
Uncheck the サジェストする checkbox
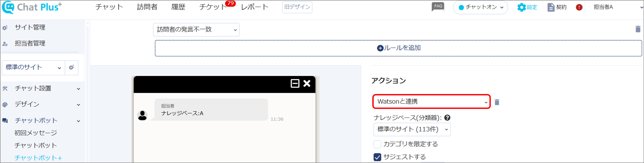click(x=377, y=157)
